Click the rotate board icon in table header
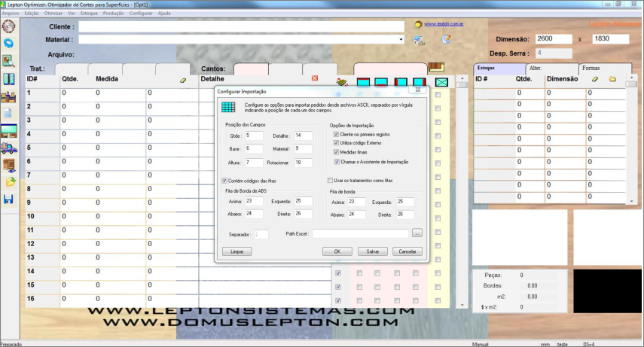 click(x=342, y=82)
